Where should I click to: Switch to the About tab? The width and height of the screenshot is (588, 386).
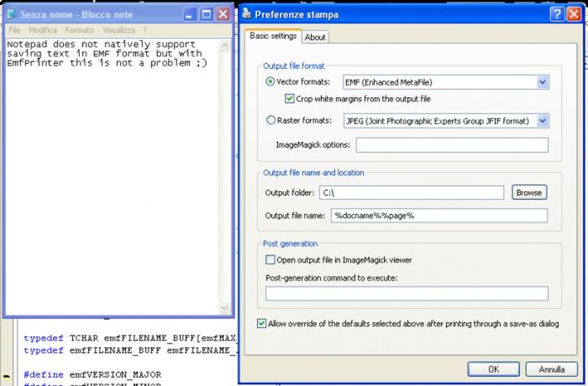[315, 37]
